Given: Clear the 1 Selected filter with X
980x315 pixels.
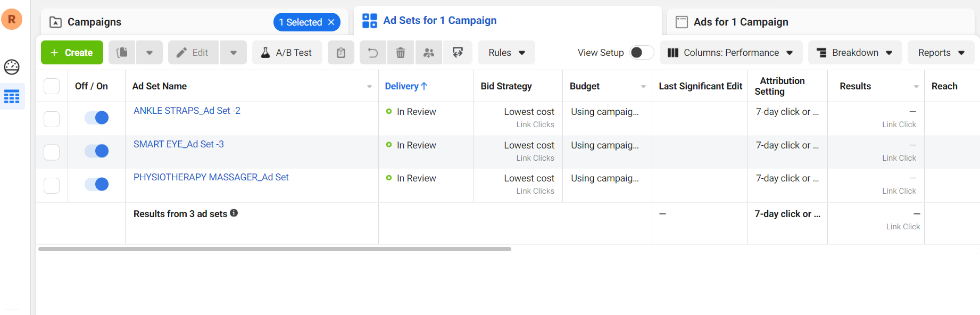Looking at the screenshot, I should pyautogui.click(x=331, y=22).
